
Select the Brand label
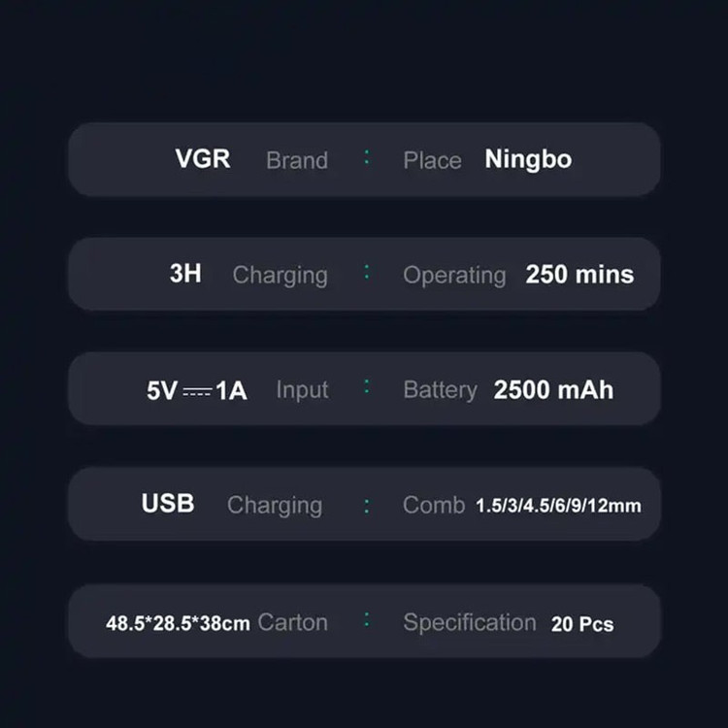[x=296, y=160]
